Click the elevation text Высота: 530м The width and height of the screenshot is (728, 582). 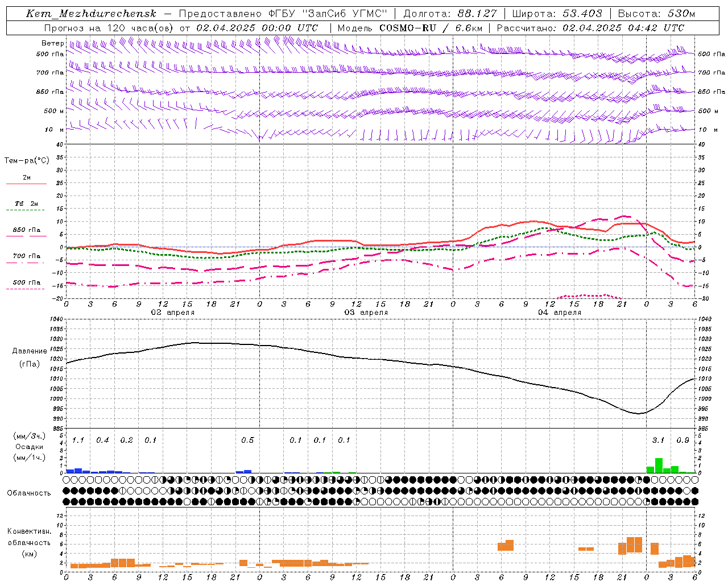click(656, 14)
